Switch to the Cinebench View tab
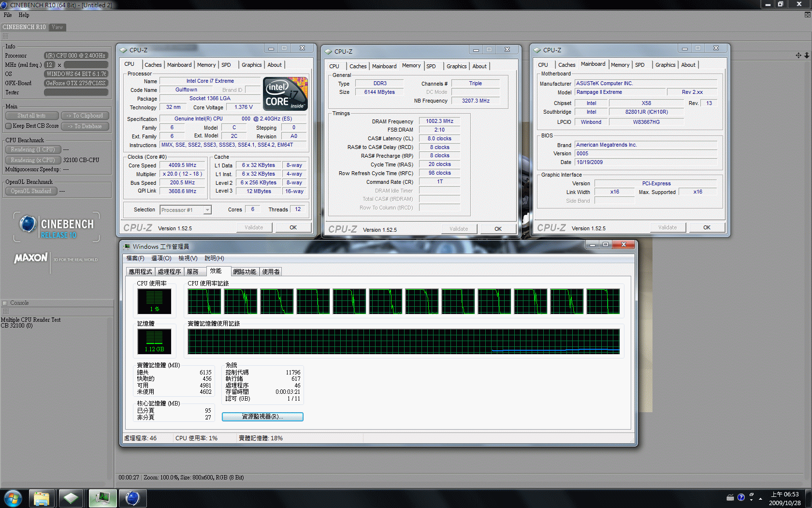812x508 pixels. [58, 27]
